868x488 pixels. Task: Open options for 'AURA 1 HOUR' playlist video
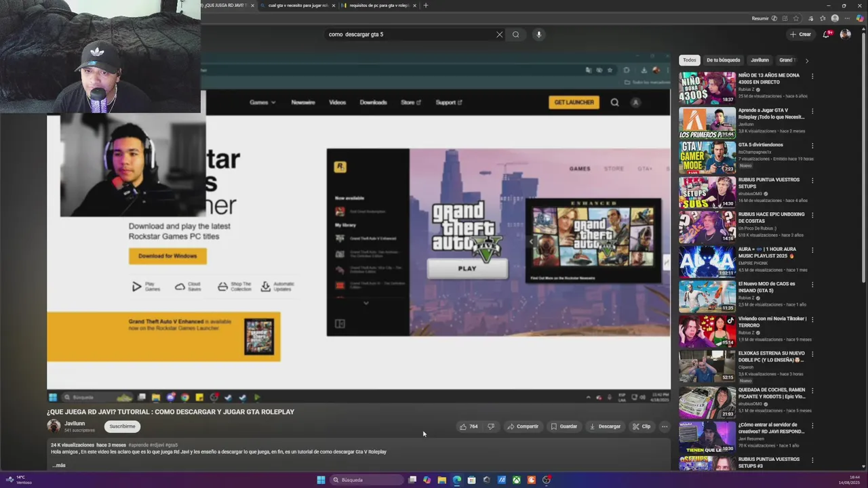tap(812, 249)
